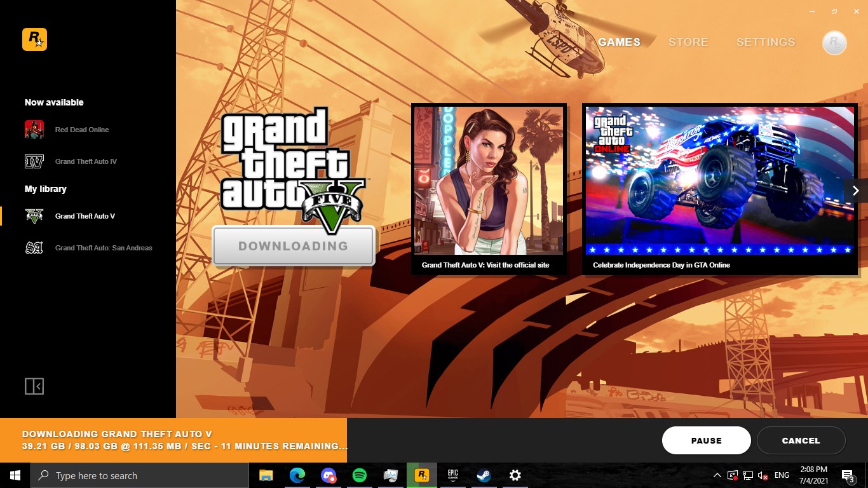Show next news cards with the right chevron
Viewport: 868px width, 488px height.
856,190
